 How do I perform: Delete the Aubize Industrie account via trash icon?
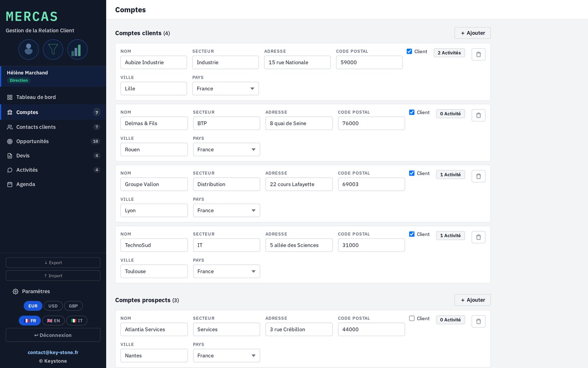478,55
